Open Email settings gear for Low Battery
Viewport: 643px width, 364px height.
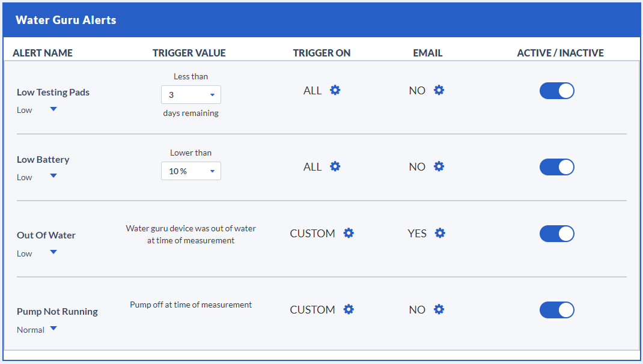pos(439,166)
